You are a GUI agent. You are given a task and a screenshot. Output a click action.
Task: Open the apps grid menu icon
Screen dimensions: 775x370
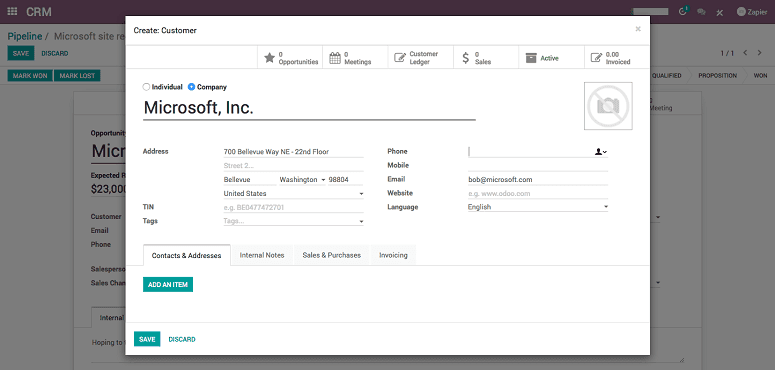12,12
